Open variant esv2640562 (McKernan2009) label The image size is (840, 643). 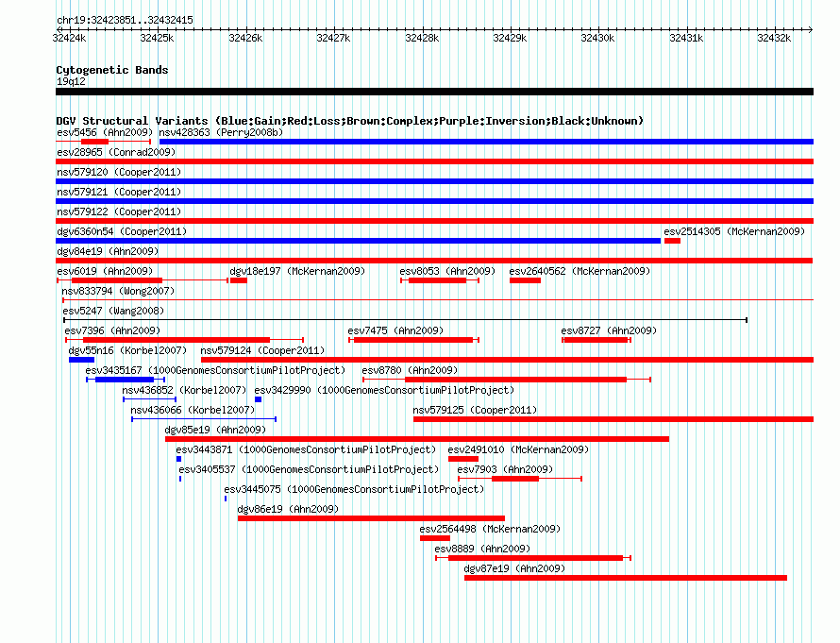tap(580, 271)
